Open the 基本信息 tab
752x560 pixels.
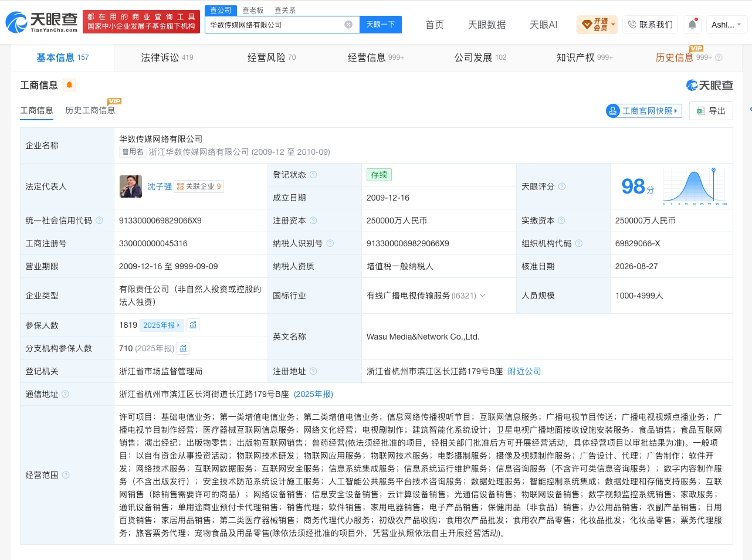63,57
